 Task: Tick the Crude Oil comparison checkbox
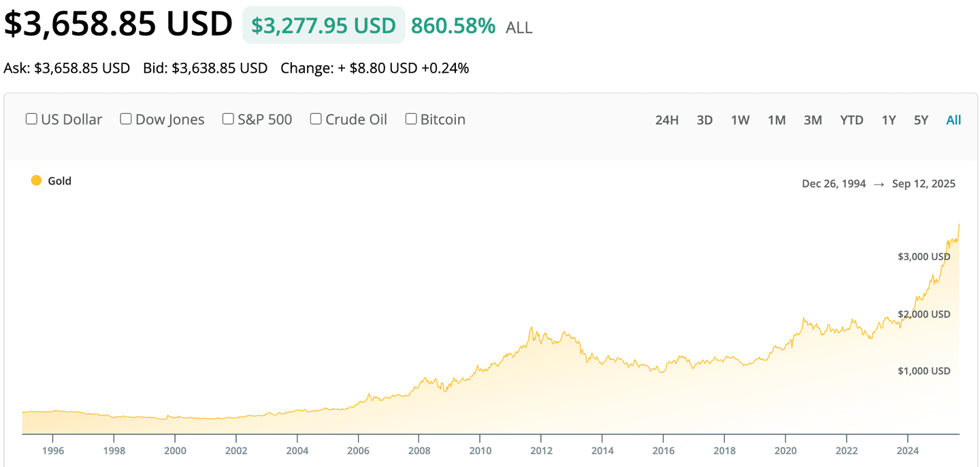(x=316, y=119)
